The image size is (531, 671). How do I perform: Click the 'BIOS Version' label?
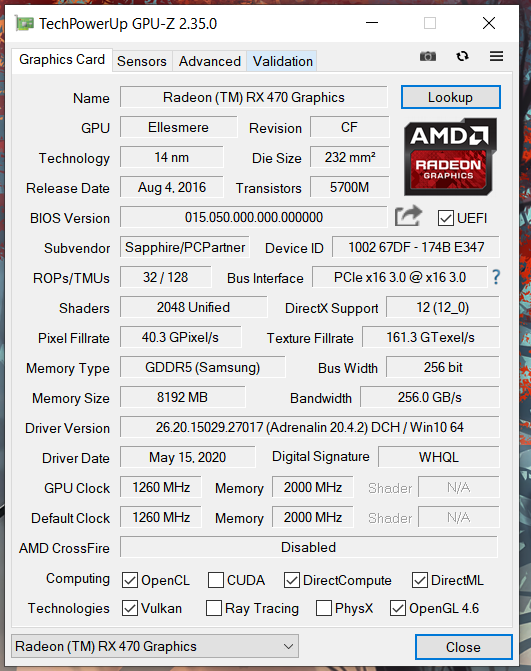click(x=70, y=218)
